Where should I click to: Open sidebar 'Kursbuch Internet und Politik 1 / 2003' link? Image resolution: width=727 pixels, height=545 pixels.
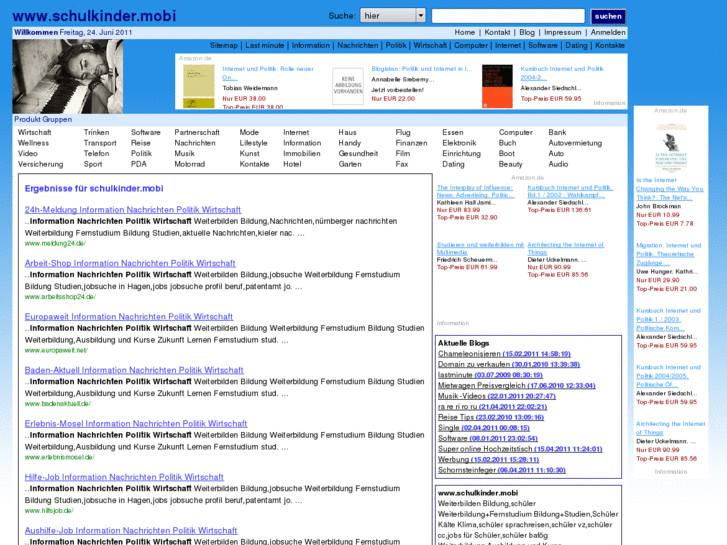[668, 319]
